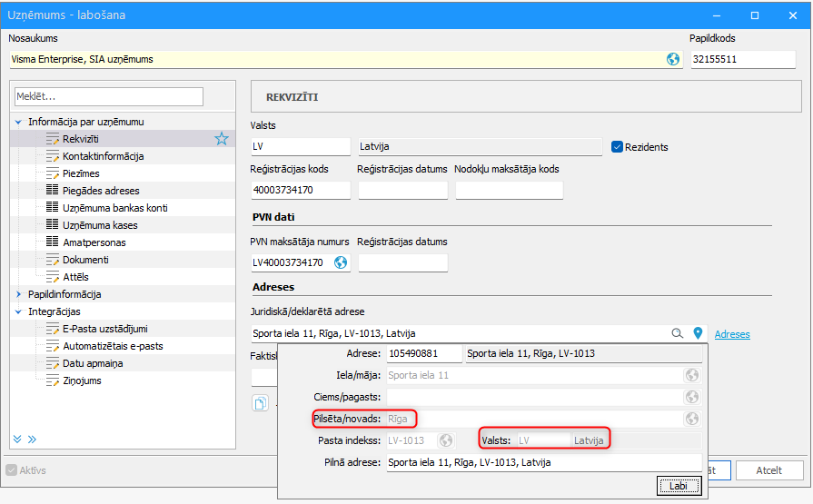Viewport: 813px width, 504px height.
Task: Collapse the Integrācijas tree node
Action: click(x=18, y=311)
